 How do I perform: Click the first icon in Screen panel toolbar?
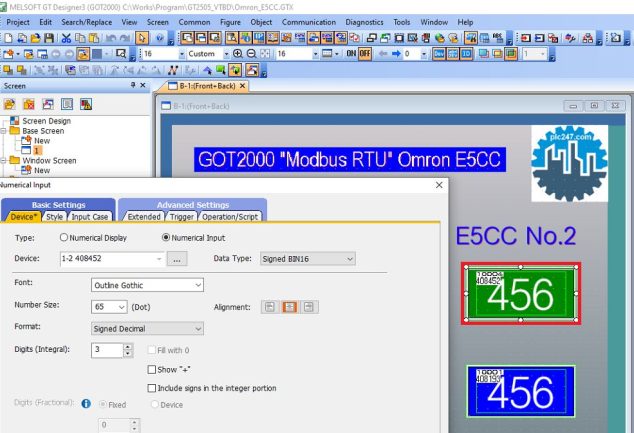click(9, 104)
